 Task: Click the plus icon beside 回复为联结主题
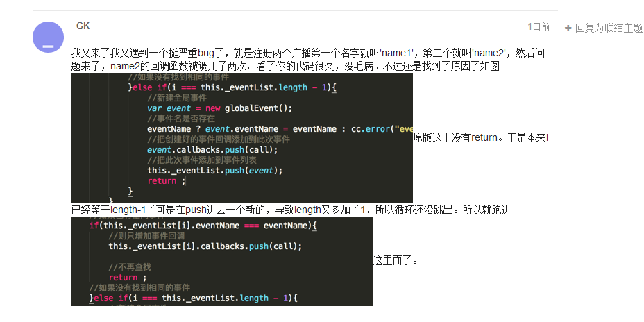click(x=568, y=28)
